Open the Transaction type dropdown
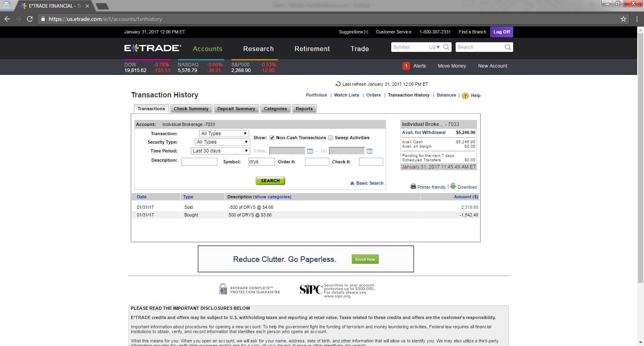This screenshot has width=644, height=346. 224,134
